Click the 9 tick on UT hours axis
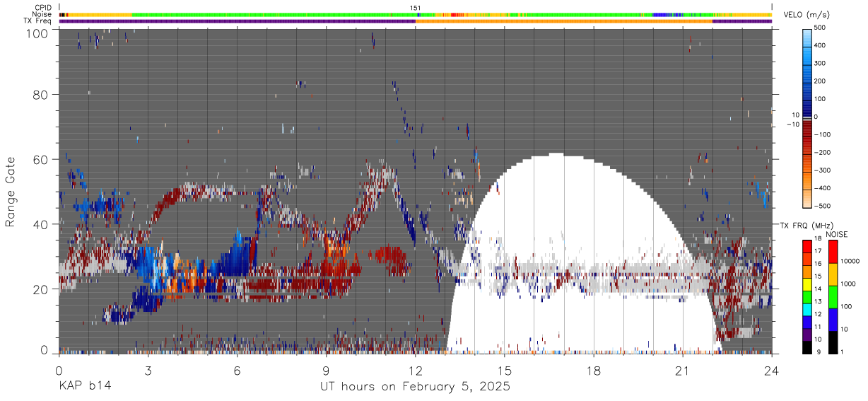This screenshot has height=401, width=868. 326,370
